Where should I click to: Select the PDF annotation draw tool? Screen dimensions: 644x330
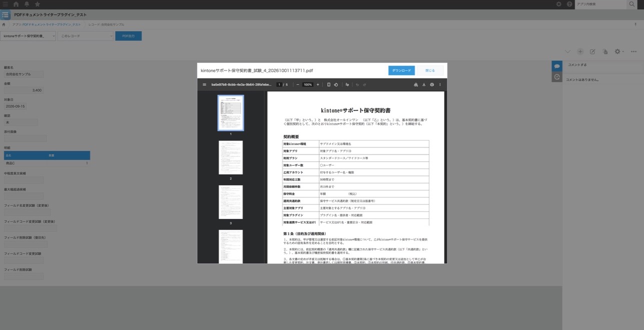point(347,84)
